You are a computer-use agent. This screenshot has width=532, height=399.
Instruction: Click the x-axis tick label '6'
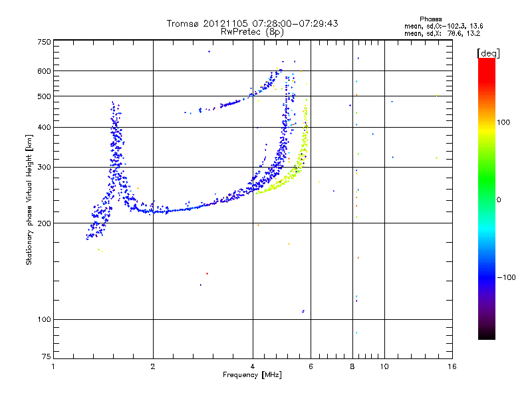click(311, 366)
